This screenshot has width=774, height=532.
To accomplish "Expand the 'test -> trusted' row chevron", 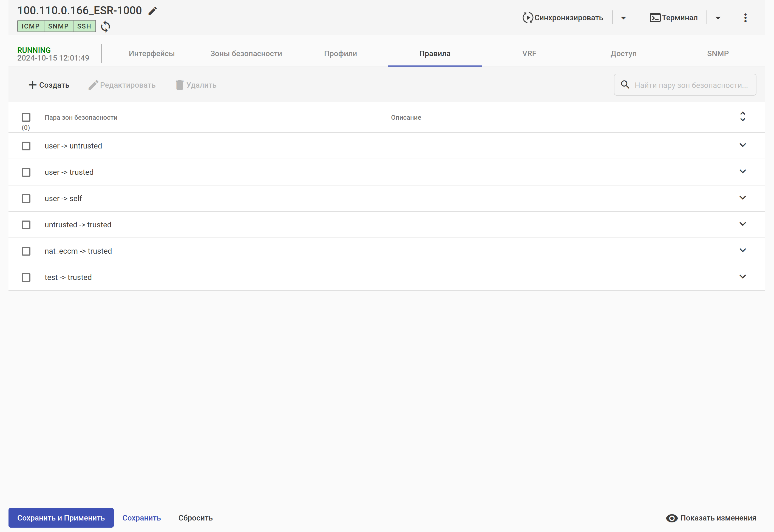I will coord(743,277).
